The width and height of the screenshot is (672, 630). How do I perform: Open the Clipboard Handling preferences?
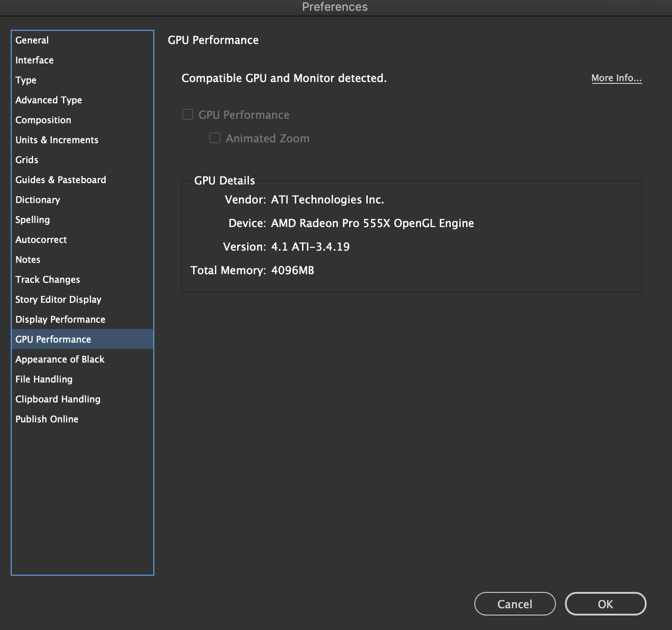tap(58, 399)
